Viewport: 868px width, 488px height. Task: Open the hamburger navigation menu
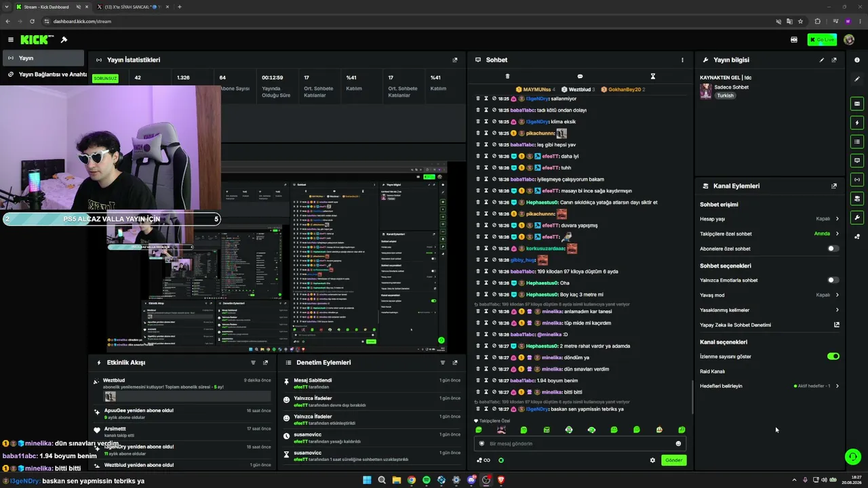[11, 40]
